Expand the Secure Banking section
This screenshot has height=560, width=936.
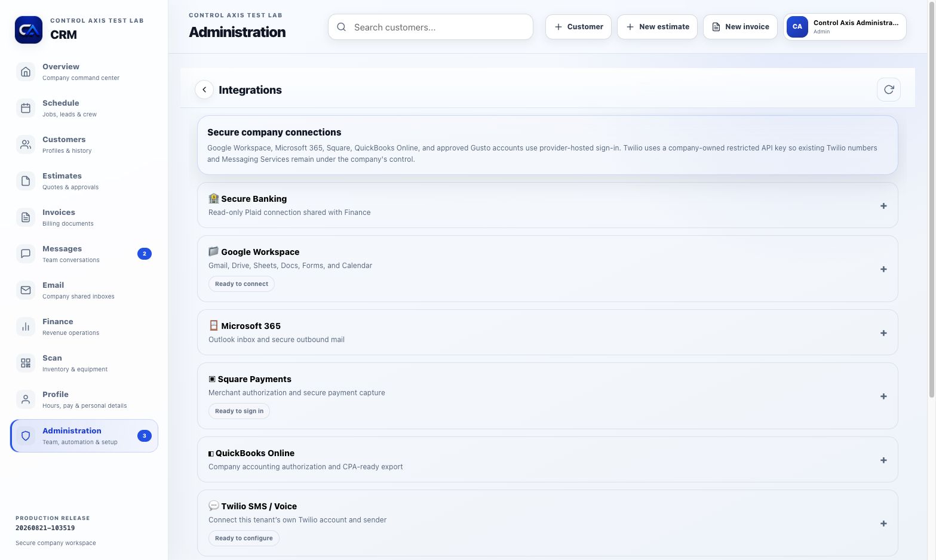pos(883,206)
